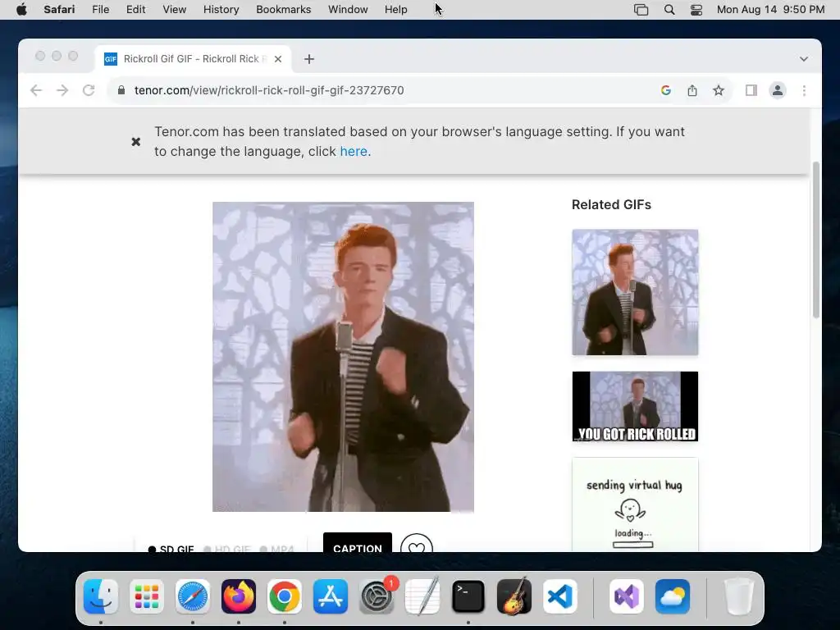This screenshot has height=630, width=840.
Task: Toggle the browser side panel icon
Action: point(751,90)
